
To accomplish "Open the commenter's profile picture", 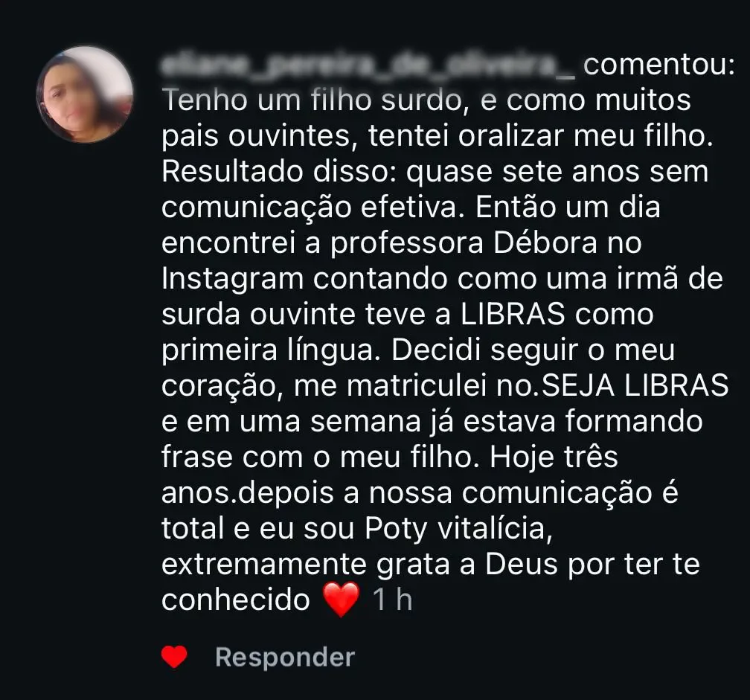I will click(85, 94).
